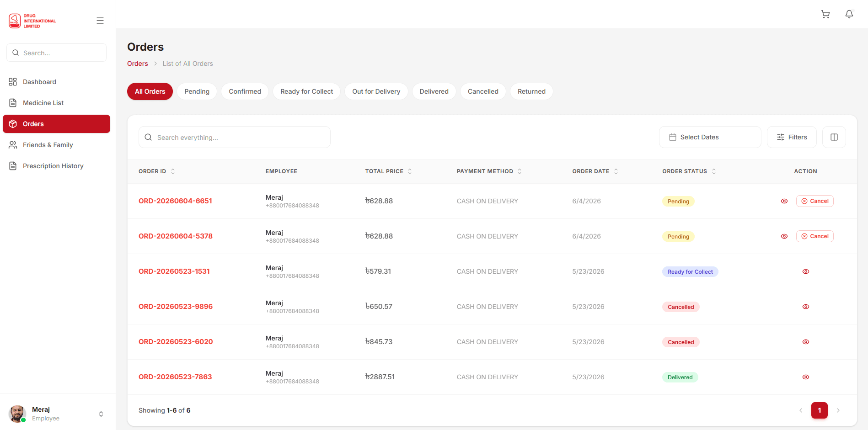This screenshot has height=430, width=868.
Task: Click the Ready for Collect status badge
Action: click(690, 272)
